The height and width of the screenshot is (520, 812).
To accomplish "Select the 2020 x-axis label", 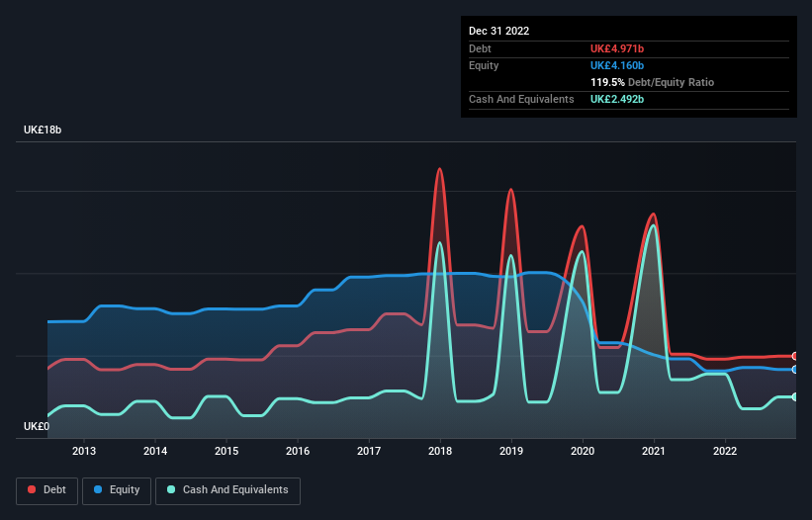I will click(x=583, y=451).
